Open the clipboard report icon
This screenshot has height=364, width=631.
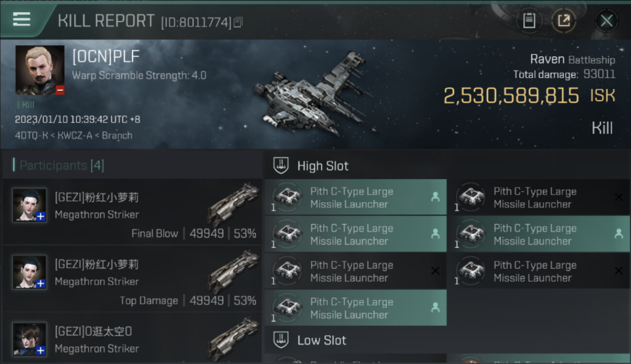coord(529,21)
